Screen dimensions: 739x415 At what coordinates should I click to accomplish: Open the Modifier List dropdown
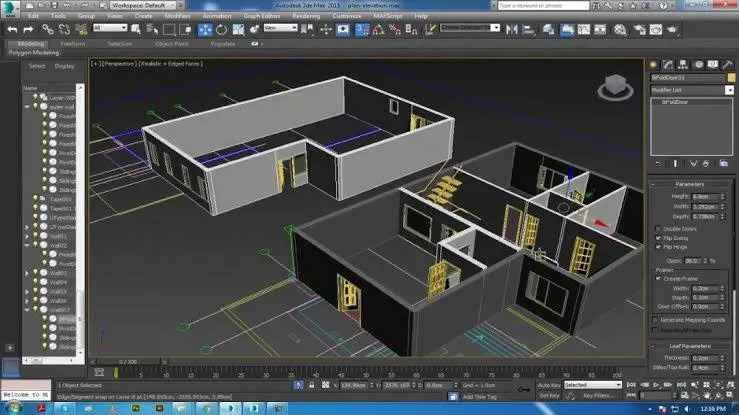(692, 90)
